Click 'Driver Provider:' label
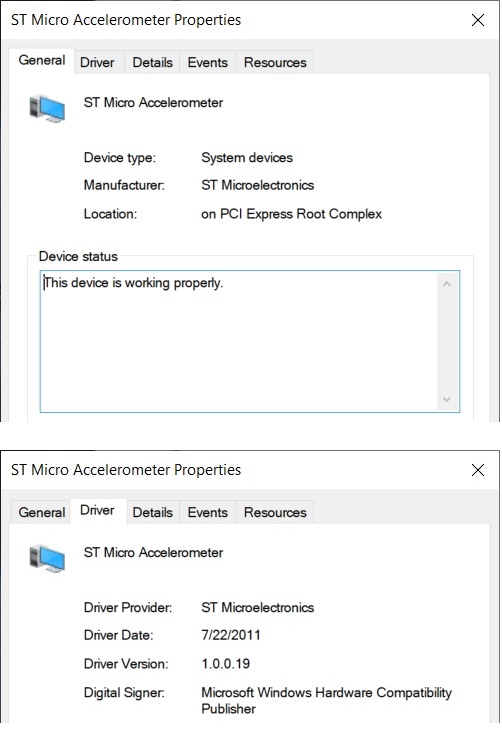The width and height of the screenshot is (502, 746). [x=128, y=608]
